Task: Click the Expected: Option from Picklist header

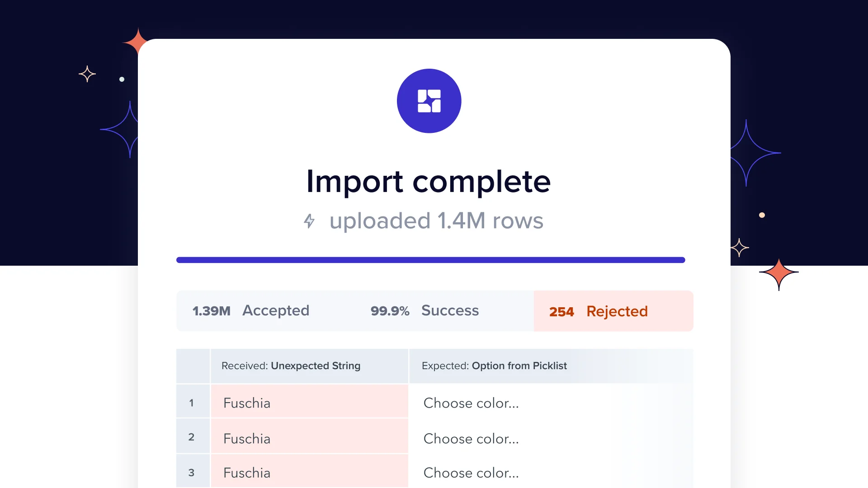Action: (x=494, y=366)
